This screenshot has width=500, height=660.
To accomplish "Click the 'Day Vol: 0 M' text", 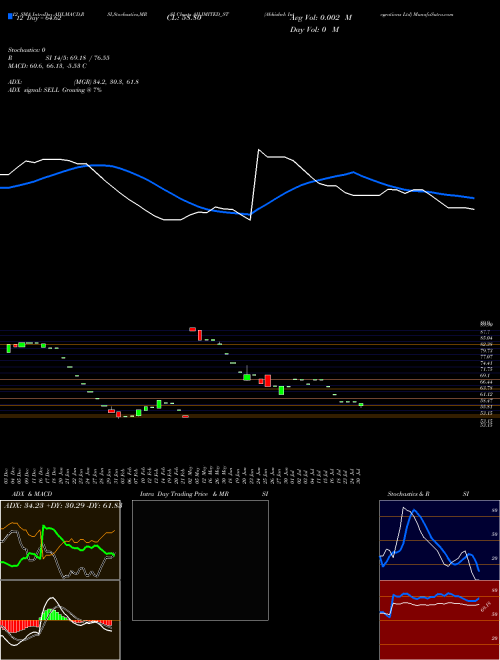I will tap(314, 29).
